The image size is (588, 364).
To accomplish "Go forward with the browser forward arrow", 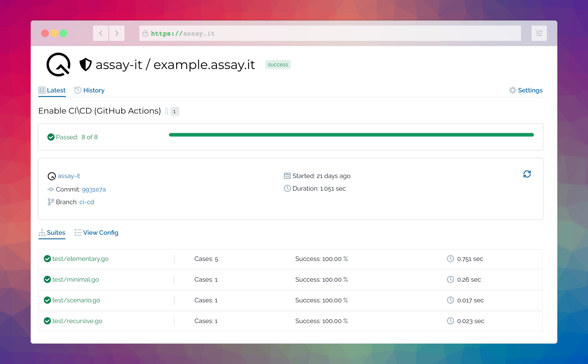I will pyautogui.click(x=117, y=33).
